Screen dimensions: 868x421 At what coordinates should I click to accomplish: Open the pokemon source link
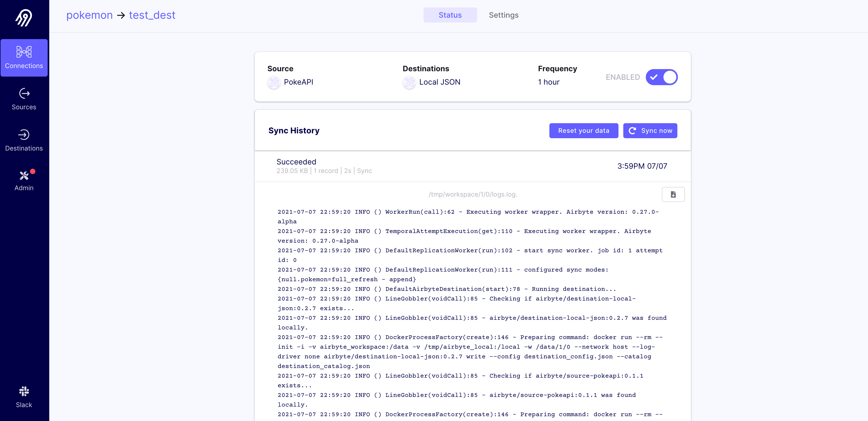tap(89, 15)
